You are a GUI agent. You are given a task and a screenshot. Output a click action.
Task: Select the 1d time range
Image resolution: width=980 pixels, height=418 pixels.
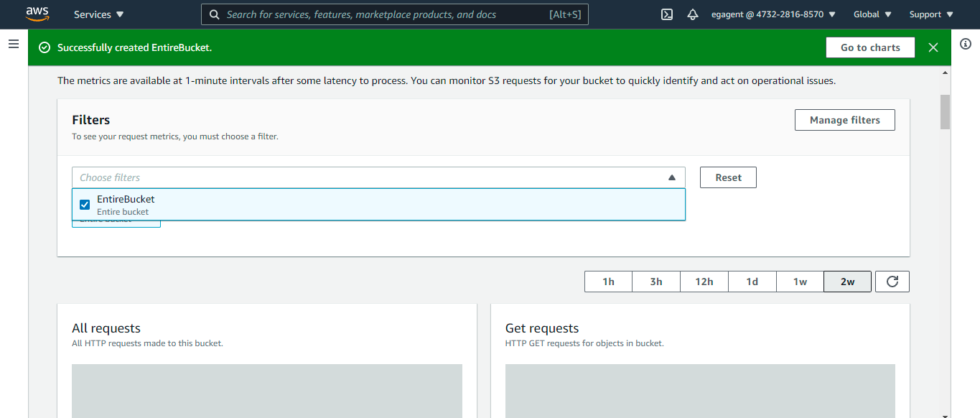point(752,282)
